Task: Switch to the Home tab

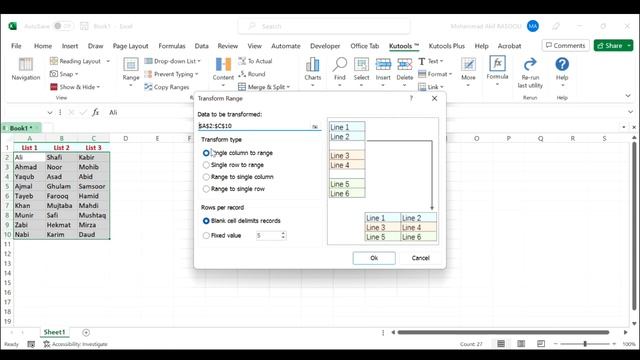Action: [x=43, y=46]
